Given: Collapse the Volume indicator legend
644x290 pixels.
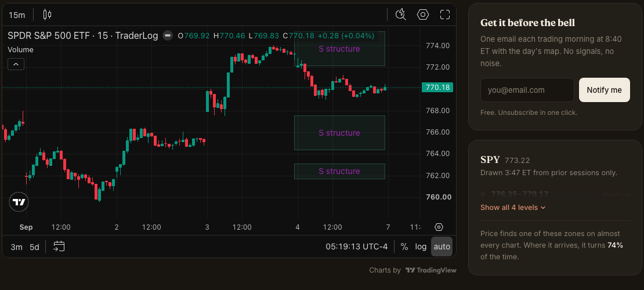Looking at the screenshot, I should (16, 64).
